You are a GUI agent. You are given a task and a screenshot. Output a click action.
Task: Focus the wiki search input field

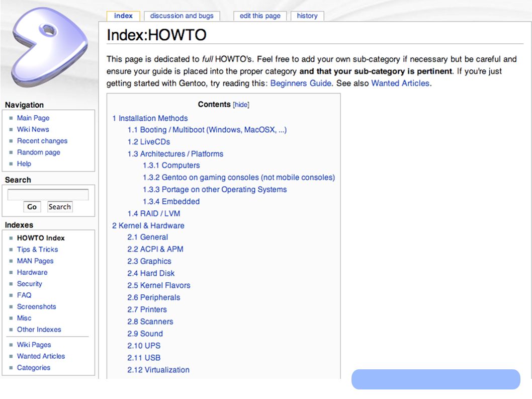point(48,195)
